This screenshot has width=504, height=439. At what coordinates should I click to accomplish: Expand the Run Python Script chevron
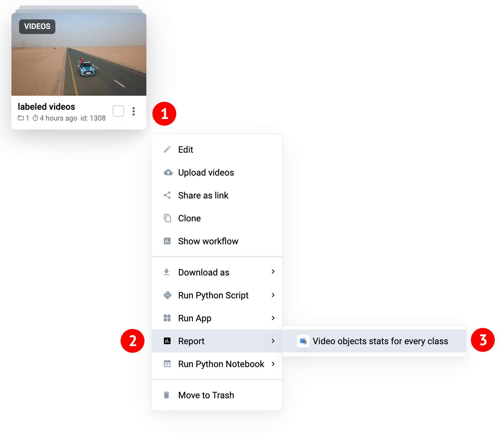click(273, 295)
